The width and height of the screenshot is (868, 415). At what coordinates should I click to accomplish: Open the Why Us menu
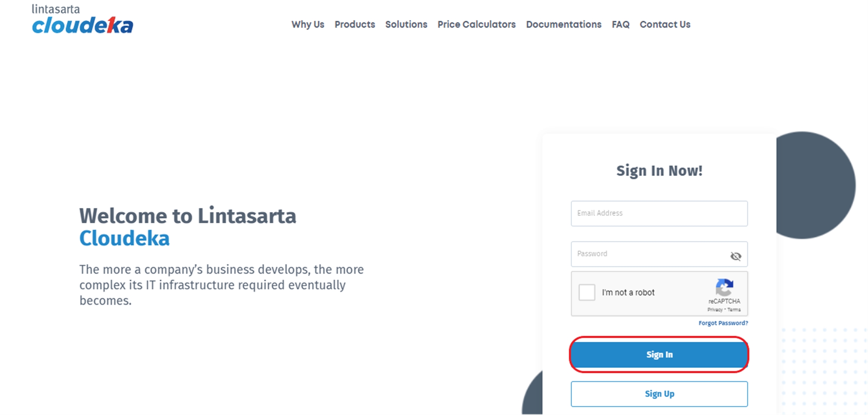[307, 24]
